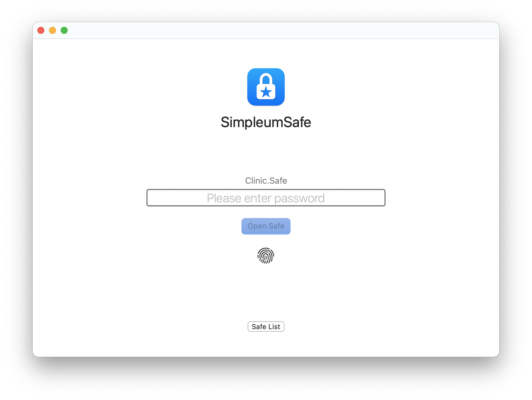
Task: Click the SimpleumSafe padlock app logo
Action: [266, 87]
